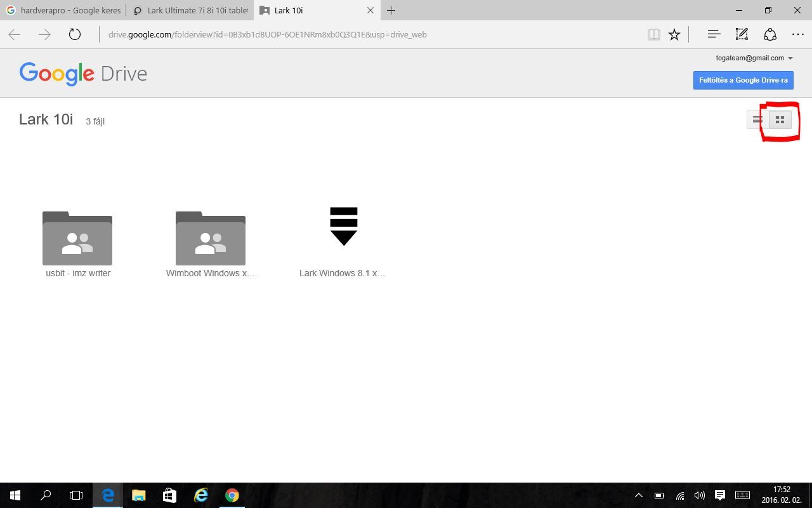Close the Lark 10i tab
Screen dimensions: 812x508
coord(370,10)
